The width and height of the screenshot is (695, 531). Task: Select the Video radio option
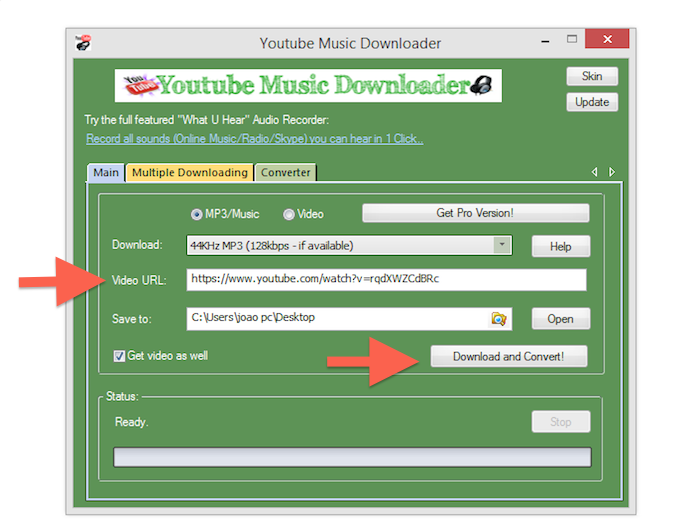point(303,215)
